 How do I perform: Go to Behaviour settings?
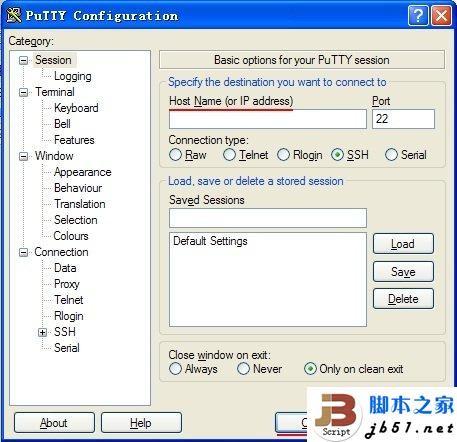click(x=78, y=188)
